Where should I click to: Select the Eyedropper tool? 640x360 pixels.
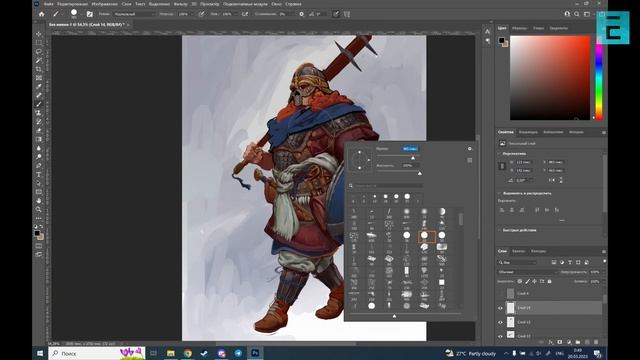[39, 87]
